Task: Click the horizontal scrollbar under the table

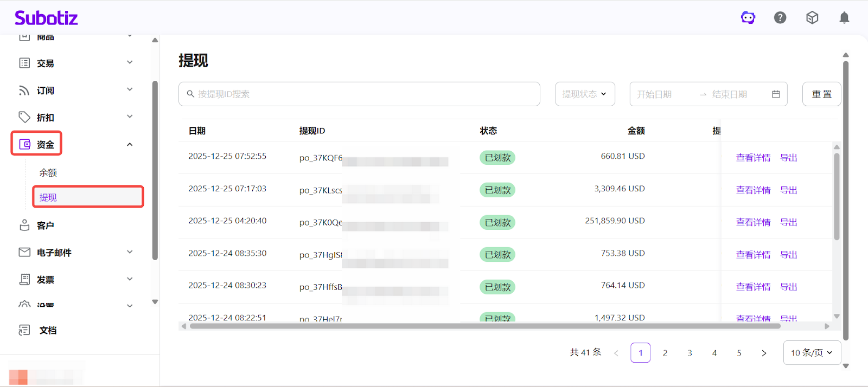Action: [x=484, y=326]
